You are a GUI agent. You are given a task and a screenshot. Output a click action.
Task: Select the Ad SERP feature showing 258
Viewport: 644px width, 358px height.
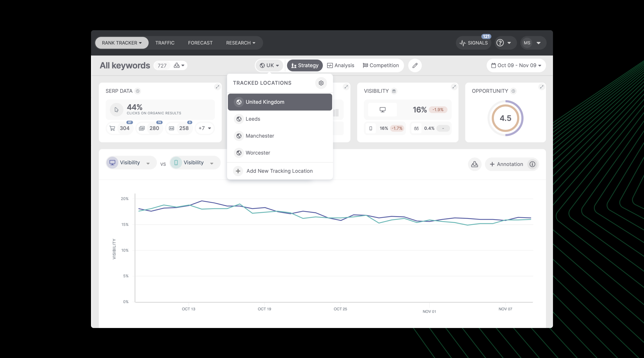[x=179, y=128]
